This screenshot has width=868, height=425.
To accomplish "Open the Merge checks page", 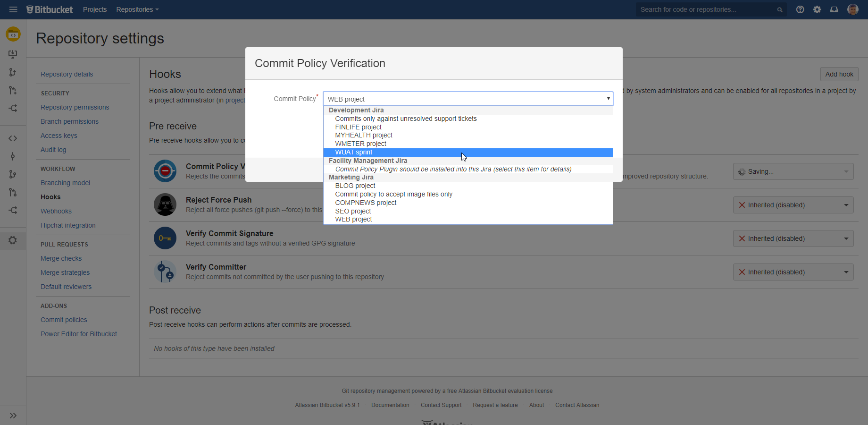I will [61, 258].
